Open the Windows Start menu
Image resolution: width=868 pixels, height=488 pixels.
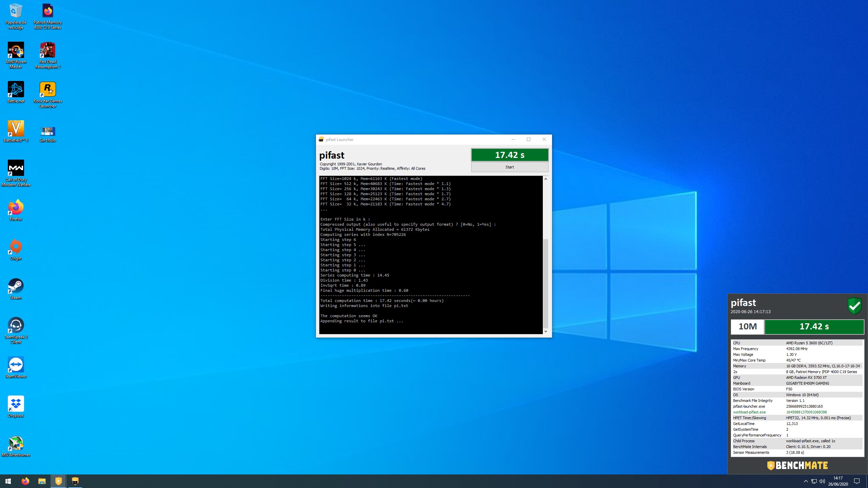[x=8, y=481]
